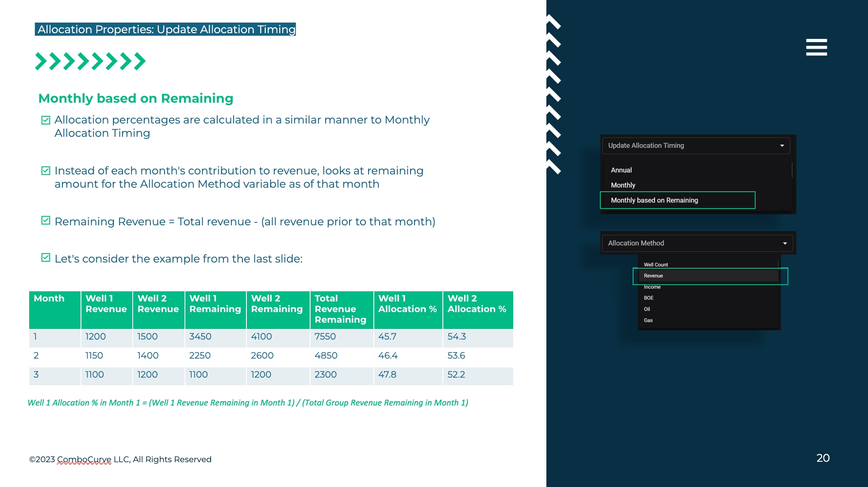This screenshot has width=868, height=487.
Task: Choose the Gas allocation method
Action: [x=648, y=320]
